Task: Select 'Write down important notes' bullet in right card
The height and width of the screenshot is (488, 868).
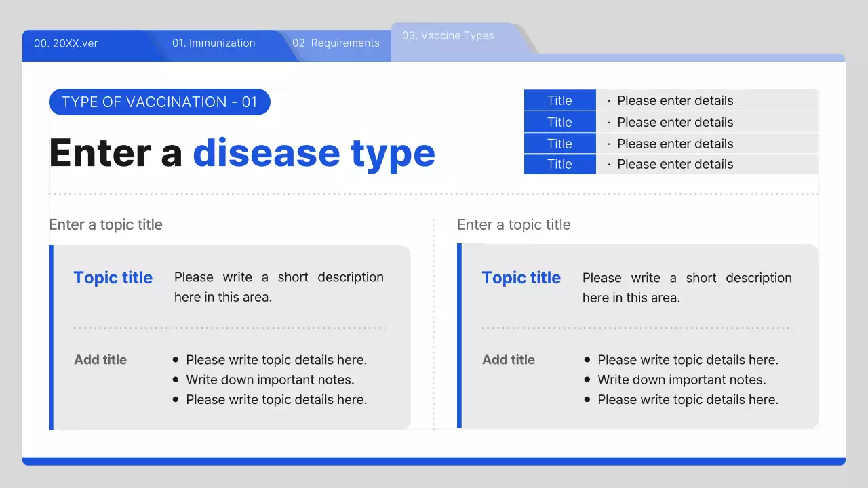Action: [x=682, y=380]
